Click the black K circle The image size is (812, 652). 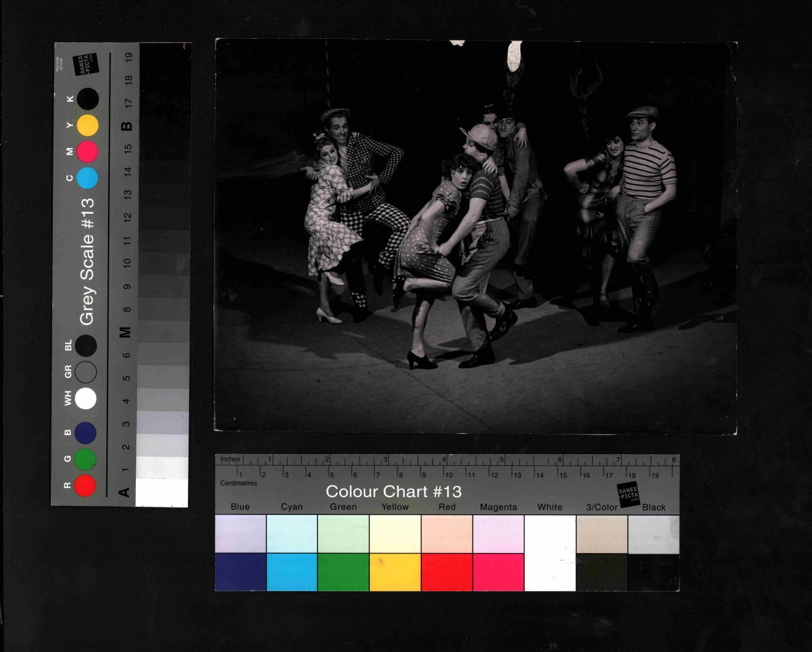(x=87, y=99)
